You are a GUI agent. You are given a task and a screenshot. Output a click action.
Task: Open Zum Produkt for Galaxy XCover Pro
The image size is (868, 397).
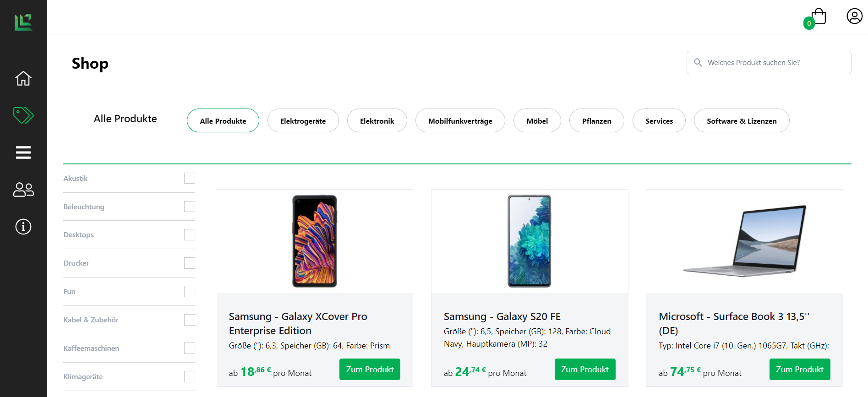(370, 370)
